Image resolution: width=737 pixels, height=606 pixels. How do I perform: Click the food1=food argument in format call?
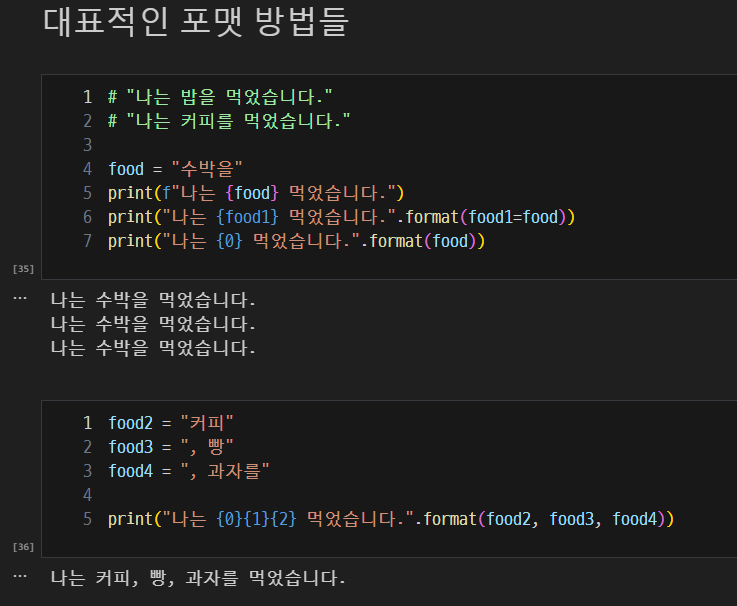click(513, 217)
